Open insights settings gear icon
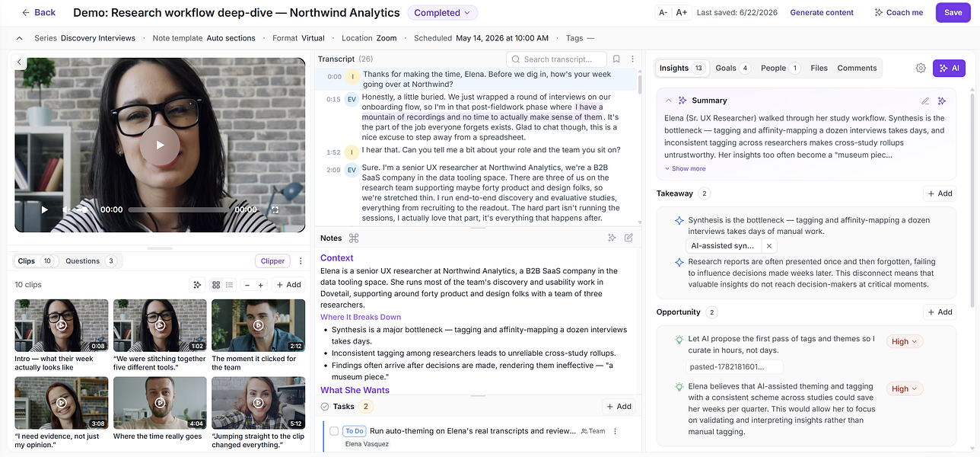 921,68
